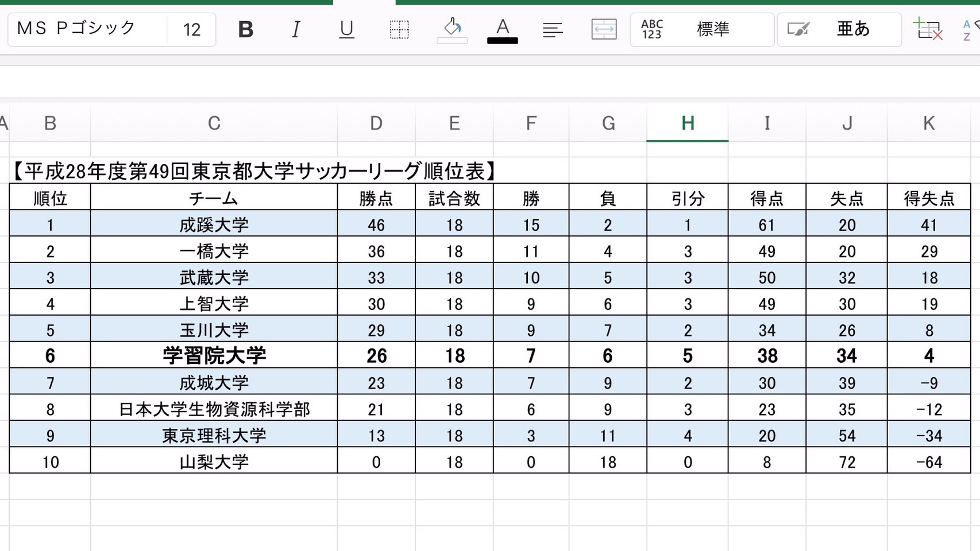The width and height of the screenshot is (980, 551).
Task: Select rank cell 10
Action: [x=50, y=461]
